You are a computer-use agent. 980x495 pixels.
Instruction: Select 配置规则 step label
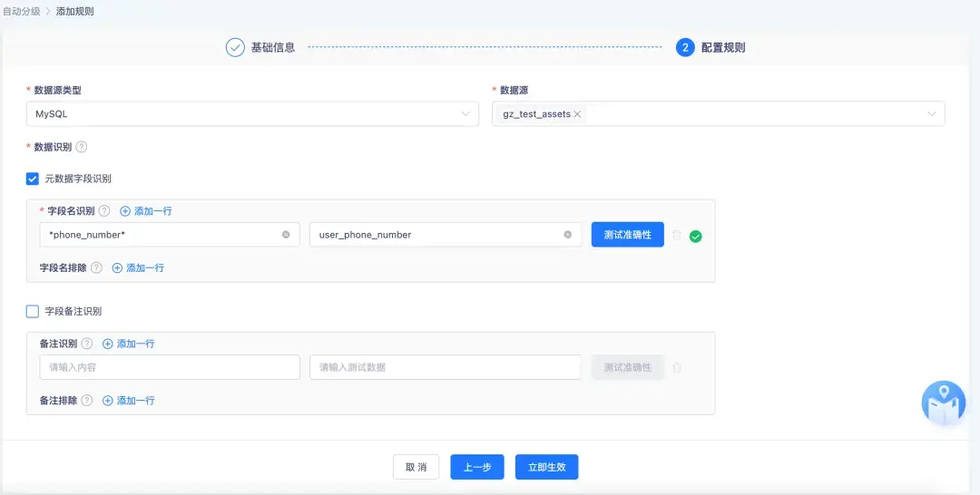pos(723,47)
